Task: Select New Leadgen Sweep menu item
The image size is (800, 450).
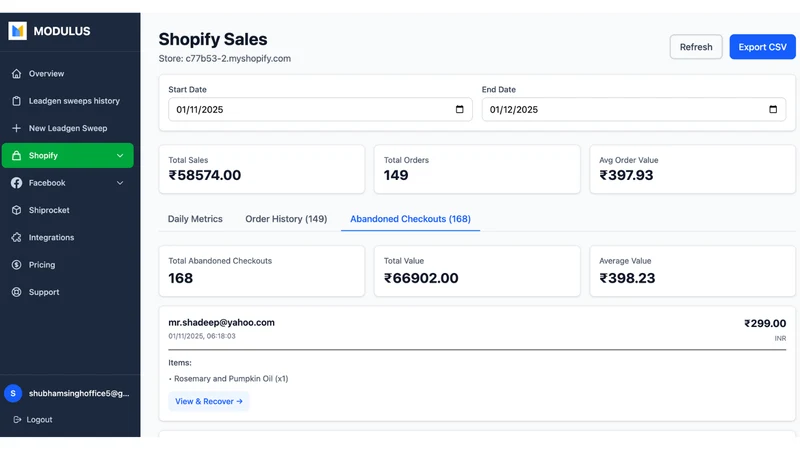Action: (x=67, y=128)
